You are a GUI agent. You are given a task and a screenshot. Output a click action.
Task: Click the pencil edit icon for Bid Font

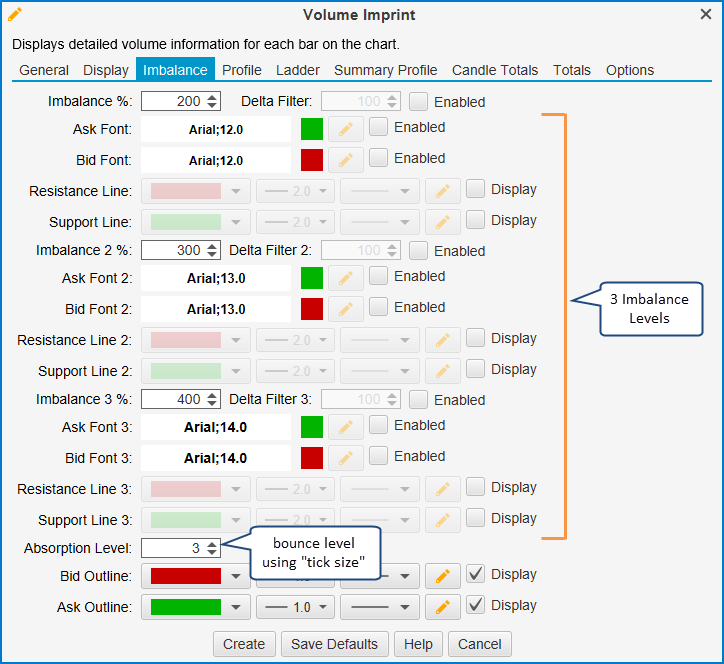(x=345, y=160)
